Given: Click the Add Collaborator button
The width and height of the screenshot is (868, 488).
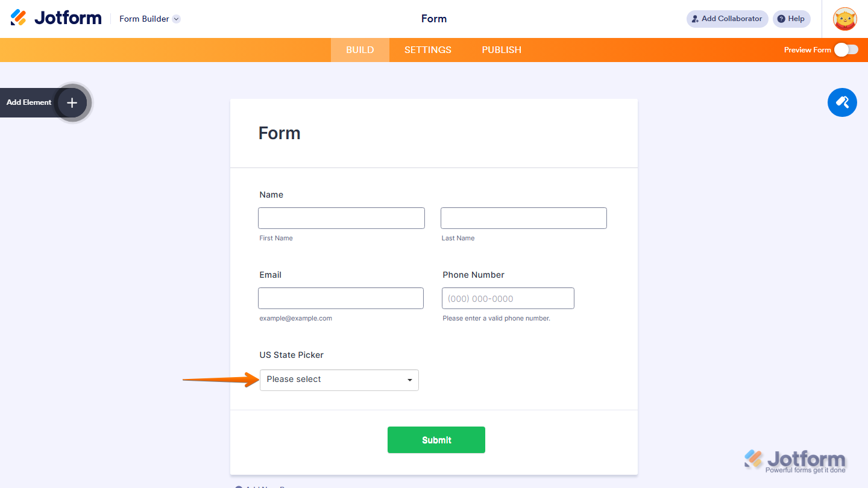Looking at the screenshot, I should (726, 19).
